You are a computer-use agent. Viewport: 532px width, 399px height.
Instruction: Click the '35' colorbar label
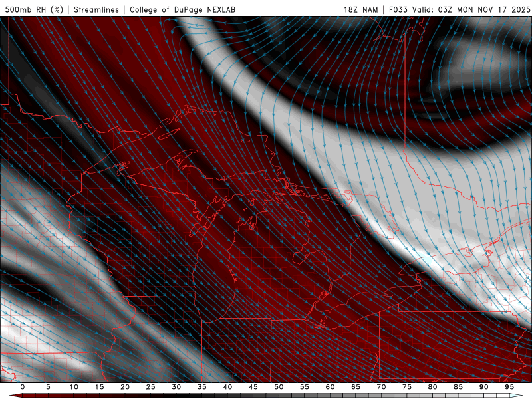pos(202,387)
